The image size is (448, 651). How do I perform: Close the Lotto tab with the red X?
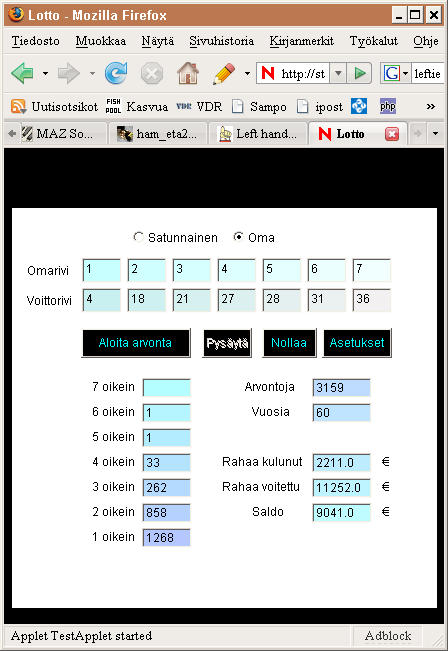tap(392, 134)
